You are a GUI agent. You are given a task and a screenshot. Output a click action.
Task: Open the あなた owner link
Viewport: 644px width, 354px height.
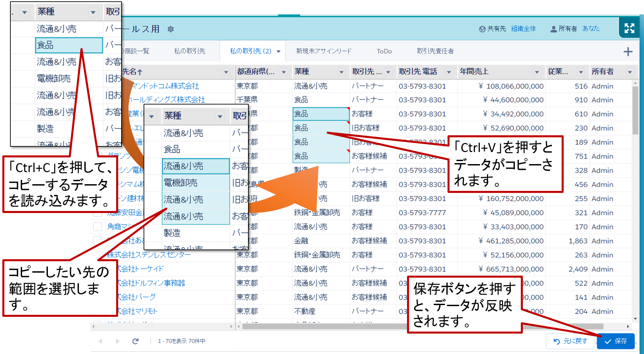tap(591, 28)
